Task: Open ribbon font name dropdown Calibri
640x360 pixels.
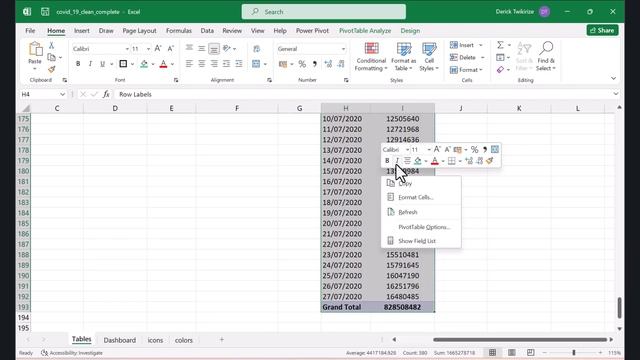Action: pyautogui.click(x=127, y=49)
